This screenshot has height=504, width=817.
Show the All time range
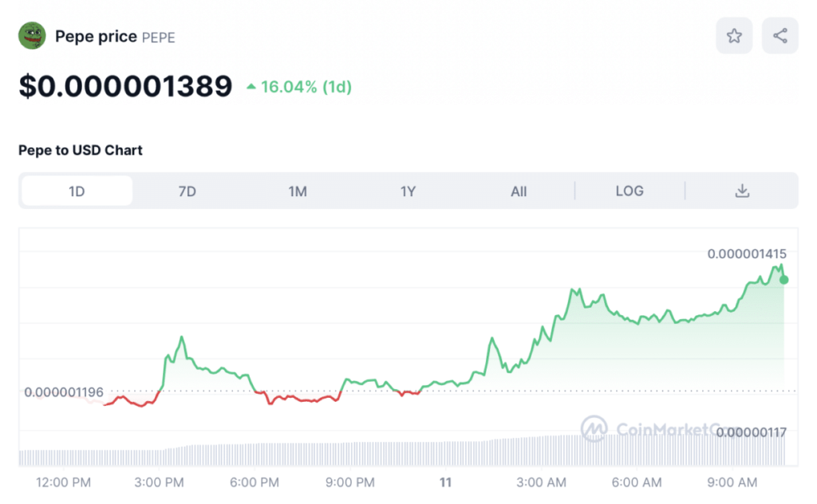tap(519, 191)
